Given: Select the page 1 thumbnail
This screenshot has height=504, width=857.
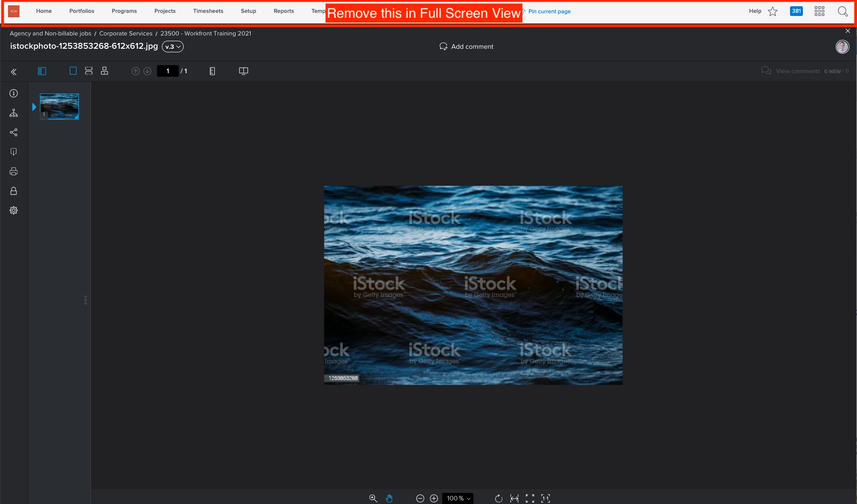Looking at the screenshot, I should point(59,106).
